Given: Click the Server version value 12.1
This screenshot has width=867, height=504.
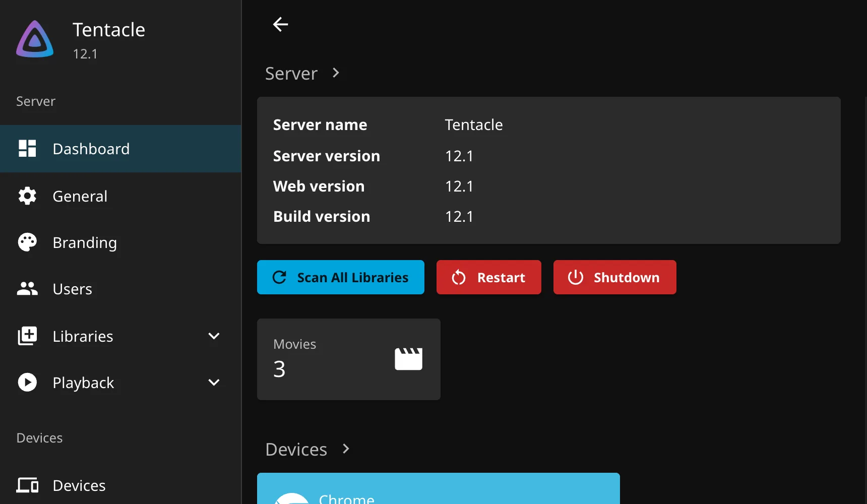Looking at the screenshot, I should tap(459, 156).
